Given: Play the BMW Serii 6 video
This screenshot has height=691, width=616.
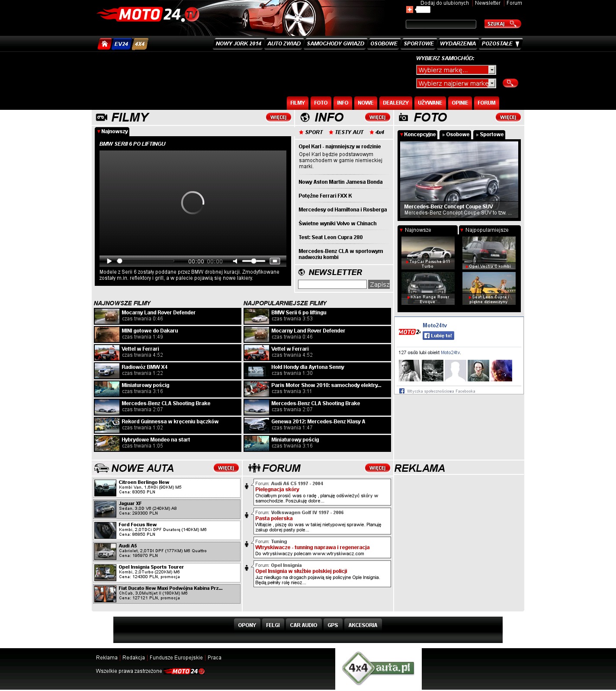Looking at the screenshot, I should pyautogui.click(x=109, y=261).
